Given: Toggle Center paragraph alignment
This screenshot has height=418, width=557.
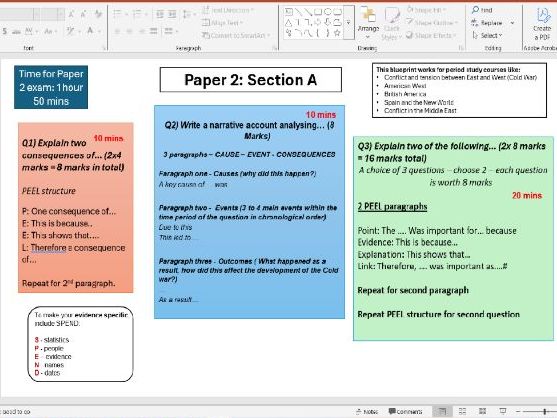Looking at the screenshot, I should [x=129, y=31].
